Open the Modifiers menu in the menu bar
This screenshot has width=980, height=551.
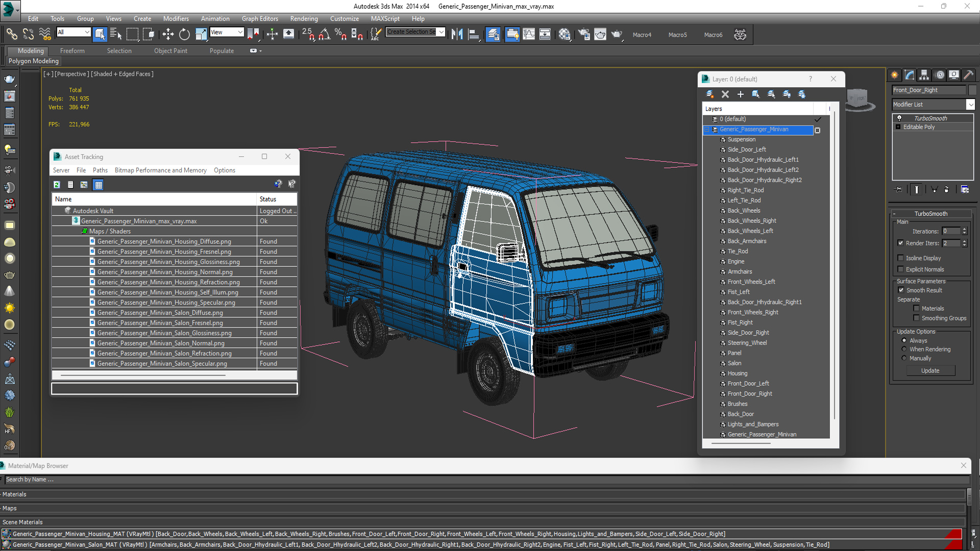175,18
